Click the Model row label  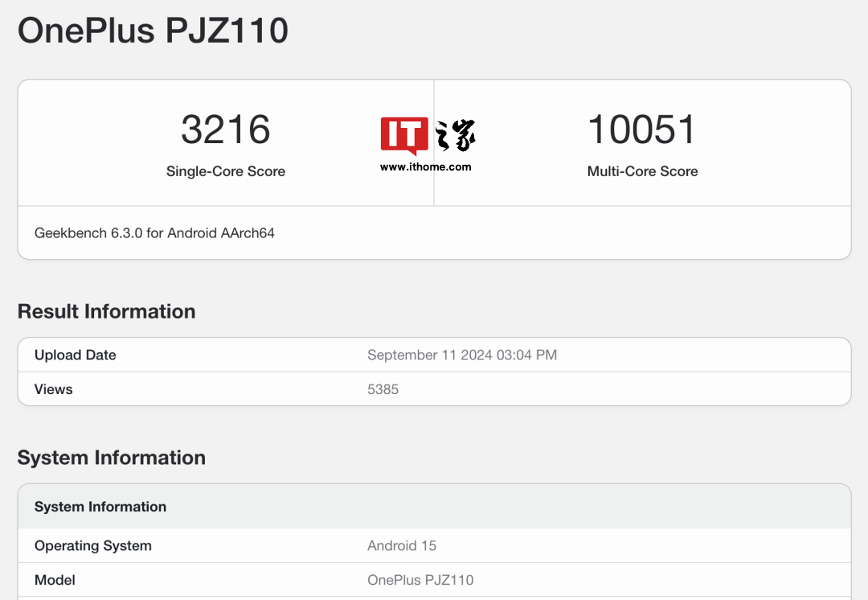click(x=55, y=580)
